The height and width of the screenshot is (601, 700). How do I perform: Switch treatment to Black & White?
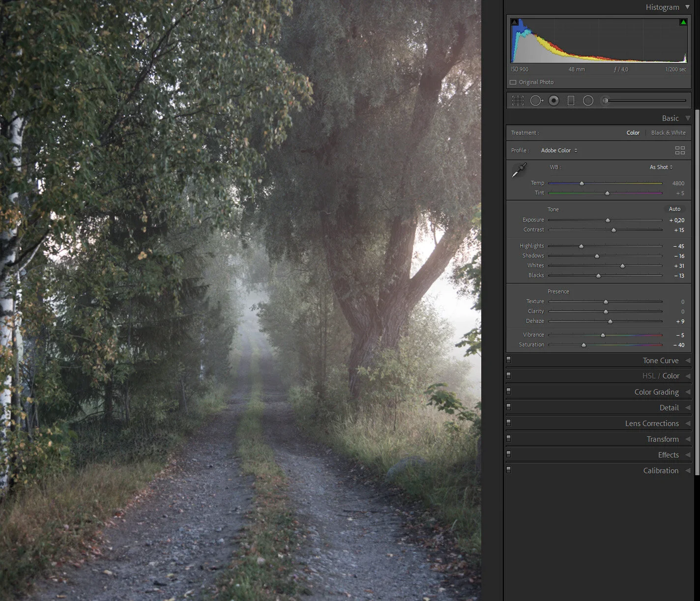click(x=668, y=133)
